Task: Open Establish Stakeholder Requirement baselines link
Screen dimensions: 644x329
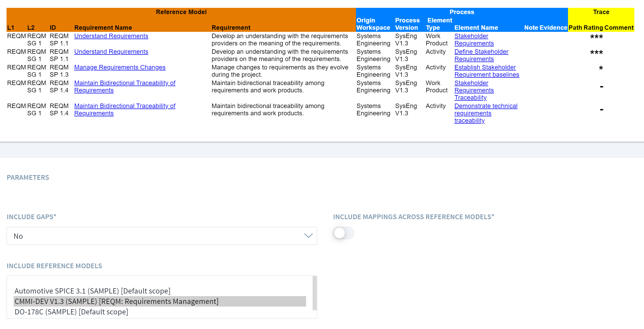Action: (485, 67)
